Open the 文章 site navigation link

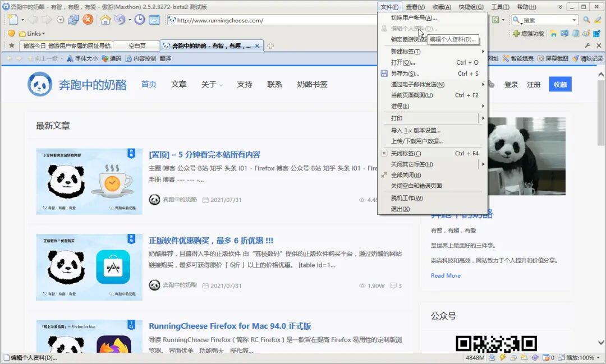coord(178,84)
